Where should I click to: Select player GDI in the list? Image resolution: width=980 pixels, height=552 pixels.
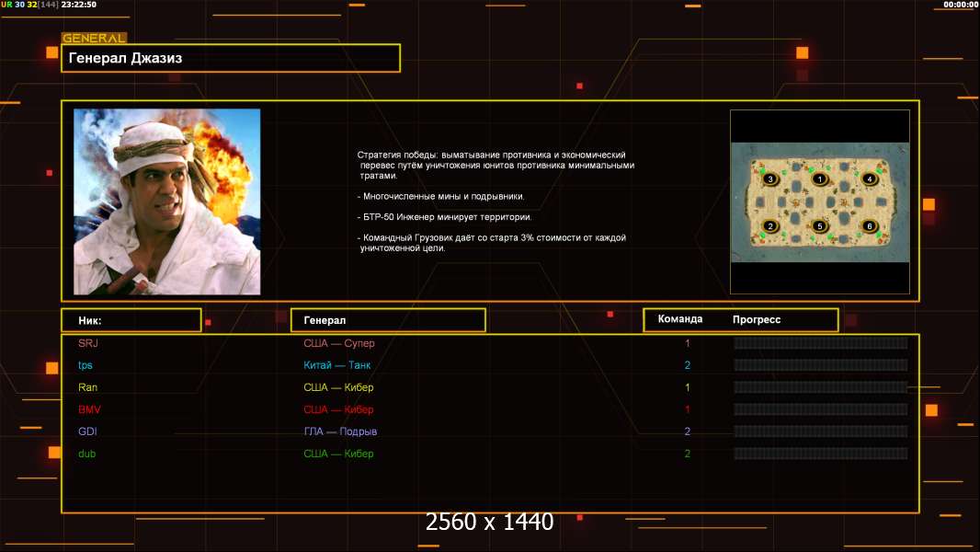87,431
